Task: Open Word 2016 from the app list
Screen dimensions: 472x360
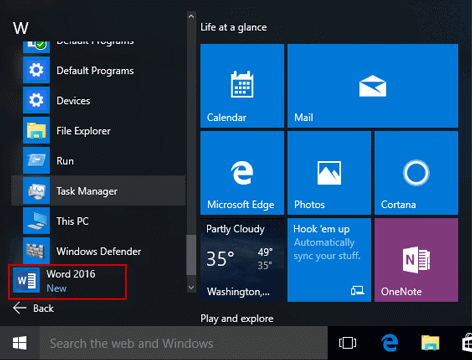Action: coord(67,282)
